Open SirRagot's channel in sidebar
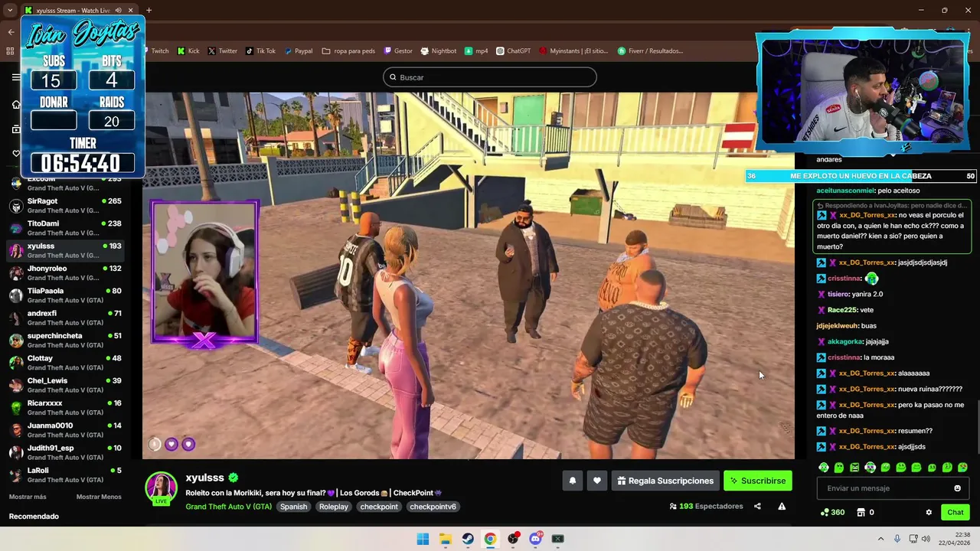980x551 pixels. coord(65,205)
